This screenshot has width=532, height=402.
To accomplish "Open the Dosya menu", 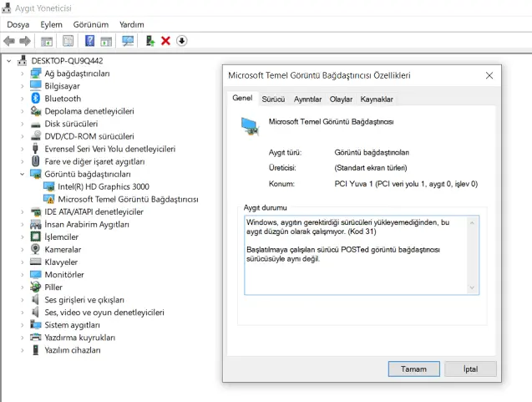I will 18,25.
